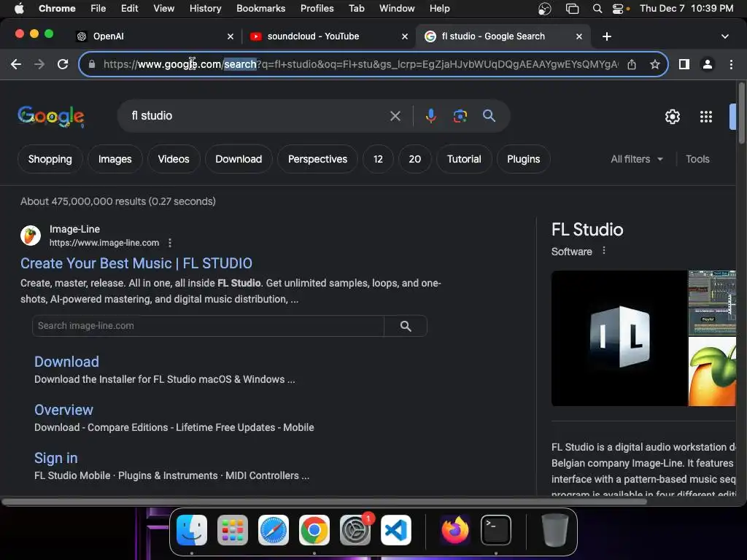Open Create Your Best Music FL STUDIO result
Image resolution: width=747 pixels, height=560 pixels.
coord(136,263)
